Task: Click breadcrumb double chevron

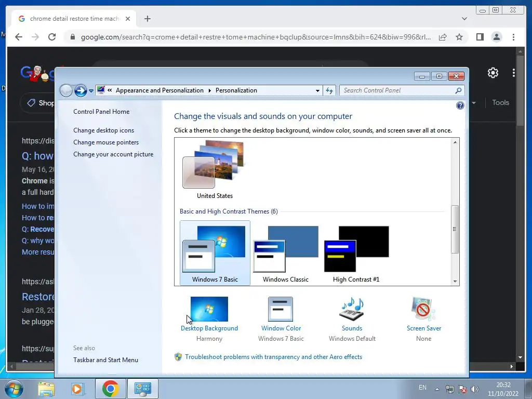Action: click(x=110, y=90)
